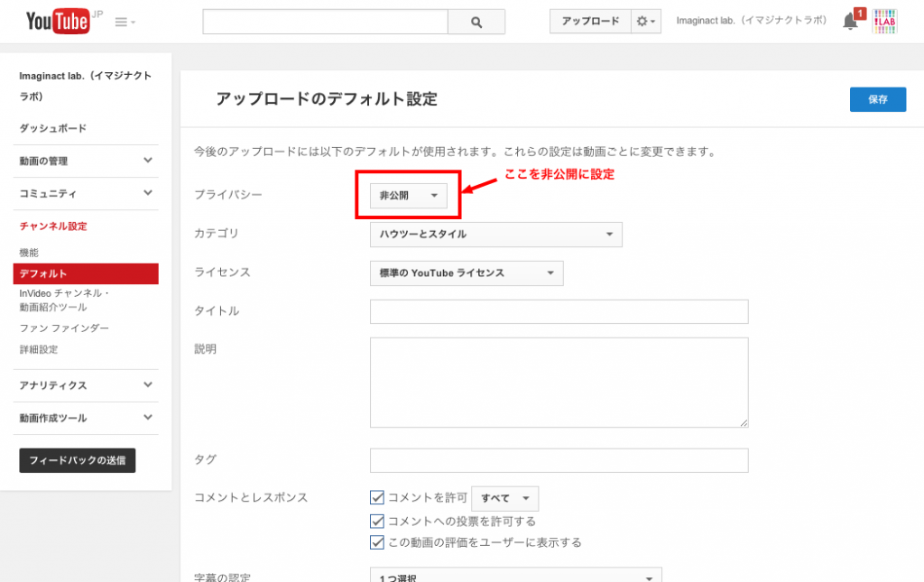Open the 詳細設定 page
Viewport: 924px width, 582px height.
[38, 349]
